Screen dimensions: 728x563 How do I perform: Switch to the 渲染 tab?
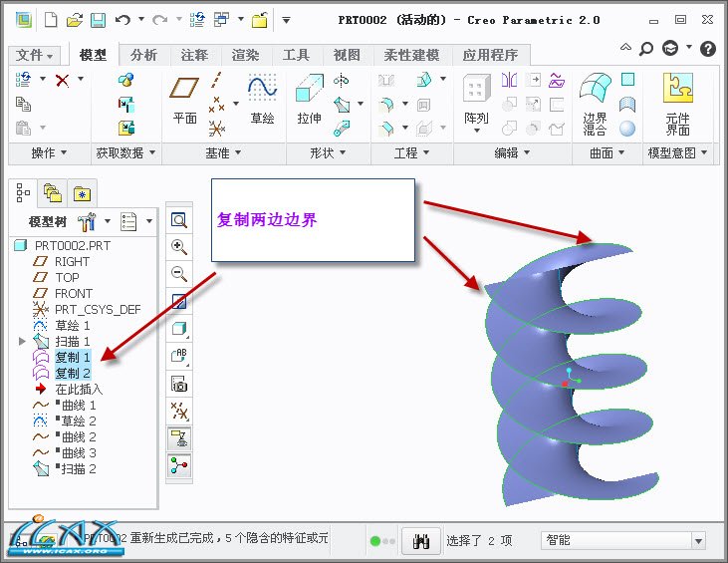point(245,55)
